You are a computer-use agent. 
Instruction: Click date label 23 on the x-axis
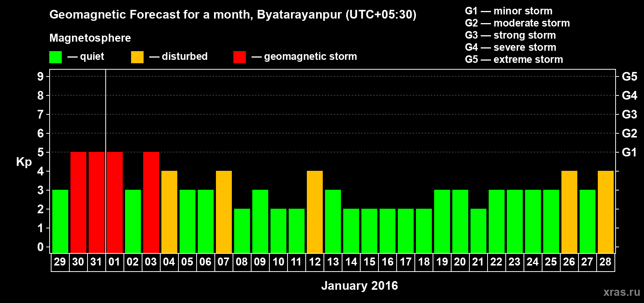514,262
